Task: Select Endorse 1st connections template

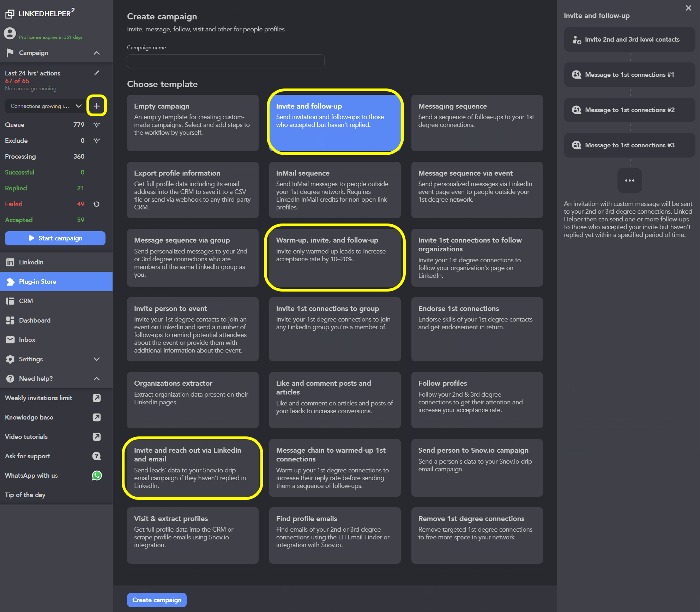Action: (477, 329)
